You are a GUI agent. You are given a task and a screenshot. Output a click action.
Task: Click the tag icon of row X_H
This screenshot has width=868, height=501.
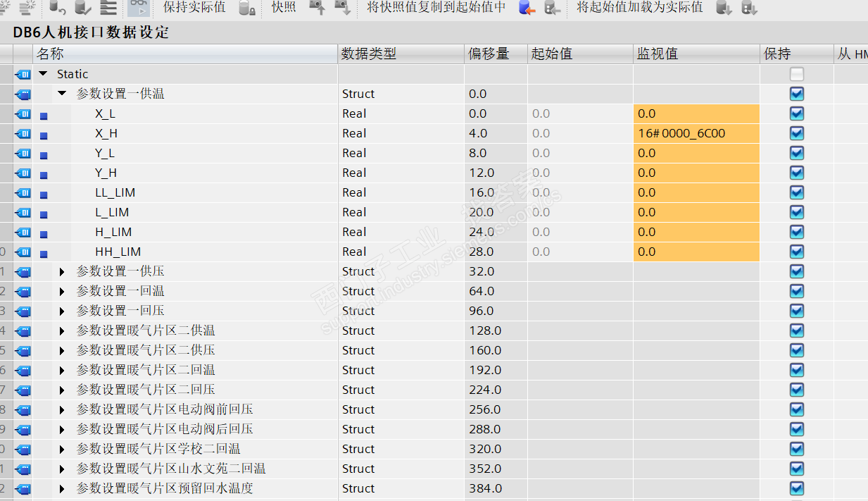(x=23, y=133)
